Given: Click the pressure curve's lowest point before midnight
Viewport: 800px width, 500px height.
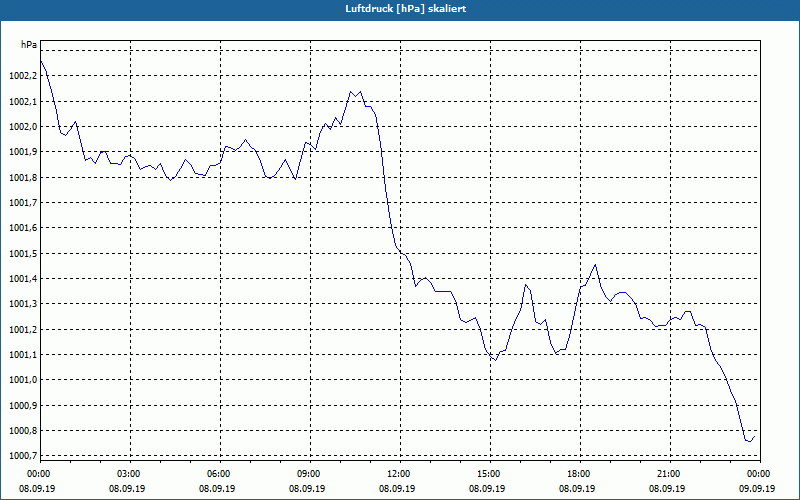Looking at the screenshot, I should (749, 441).
